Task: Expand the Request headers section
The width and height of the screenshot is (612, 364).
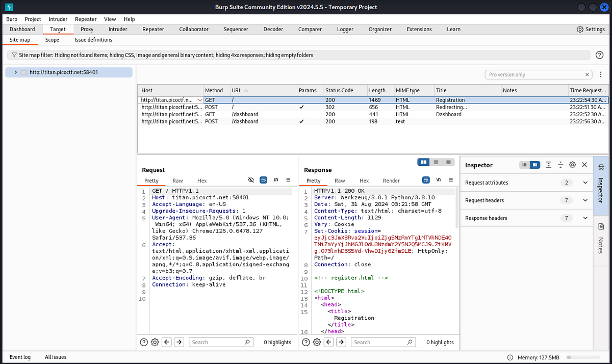Action: [585, 200]
